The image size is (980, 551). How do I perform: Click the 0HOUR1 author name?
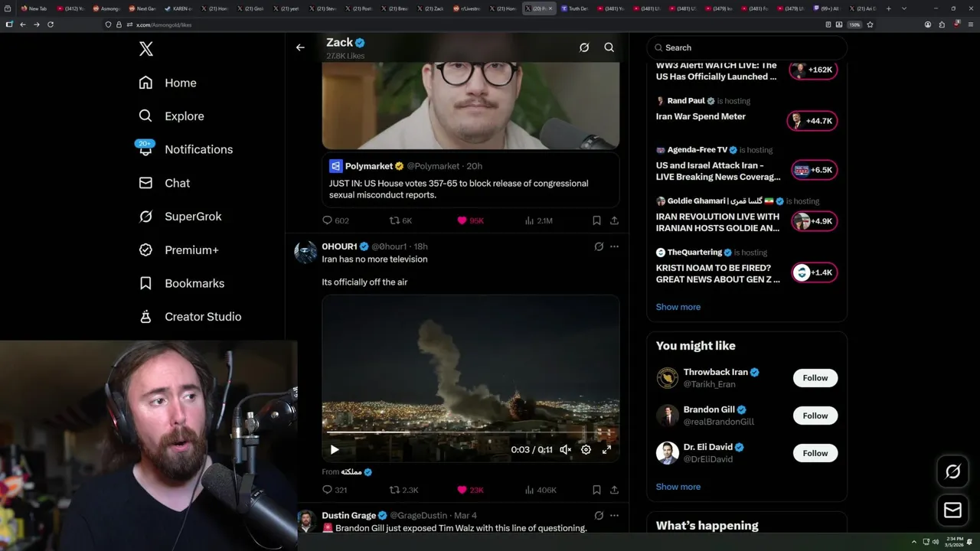click(x=339, y=246)
